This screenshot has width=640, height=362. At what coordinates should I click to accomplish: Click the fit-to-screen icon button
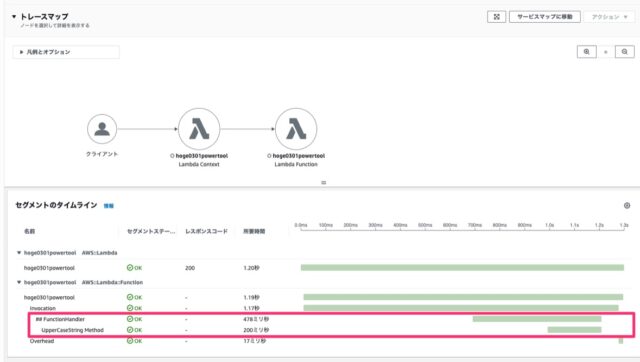(496, 17)
